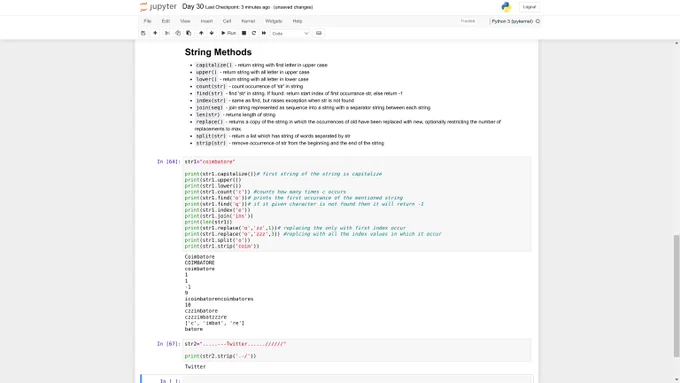Viewport: 680px width, 383px height.
Task: Restart the kernel icon
Action: point(254,33)
